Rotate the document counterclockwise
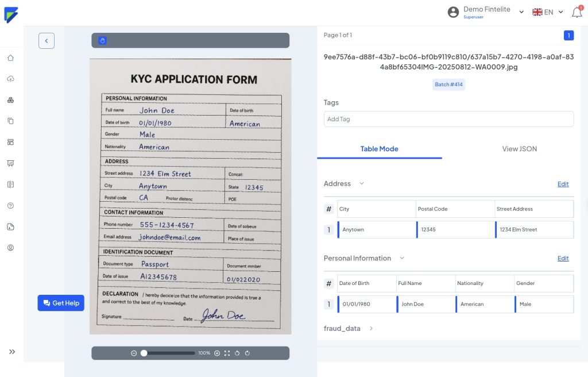Image resolution: width=588 pixels, height=377 pixels. [237, 353]
